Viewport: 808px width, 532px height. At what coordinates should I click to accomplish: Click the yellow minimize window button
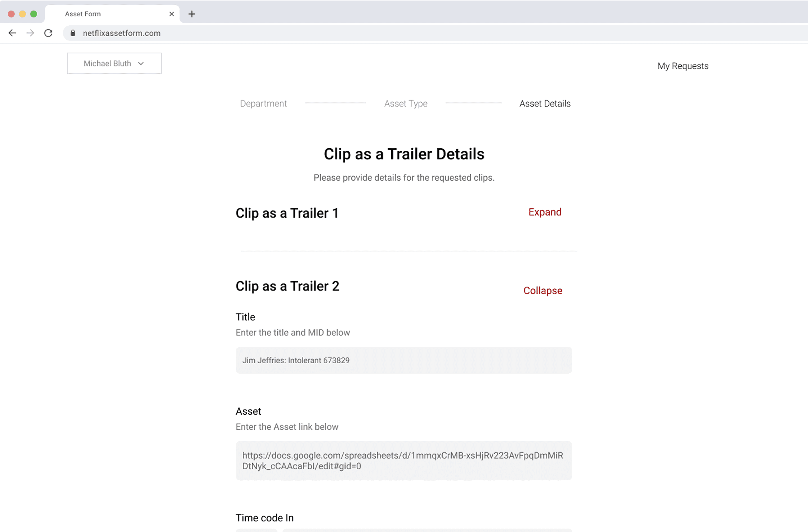(x=23, y=14)
